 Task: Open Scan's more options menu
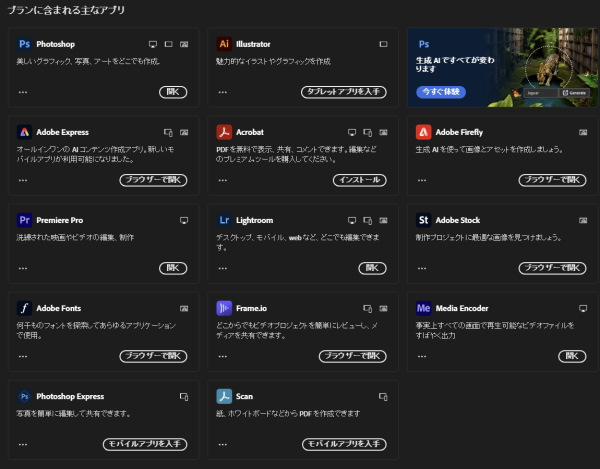click(223, 445)
